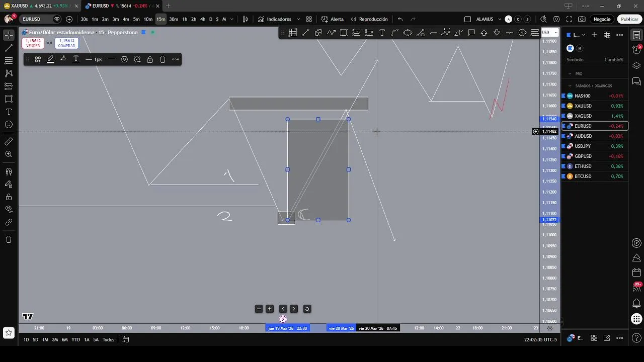This screenshot has height=362, width=644.
Task: Open the XAUUSD browser tab
Action: pyautogui.click(x=40, y=6)
